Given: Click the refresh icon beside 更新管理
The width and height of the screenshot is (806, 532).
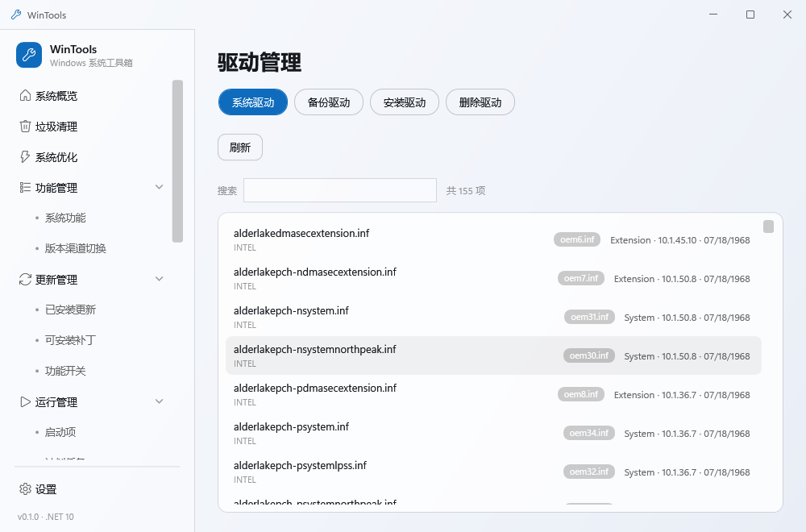Looking at the screenshot, I should [25, 279].
